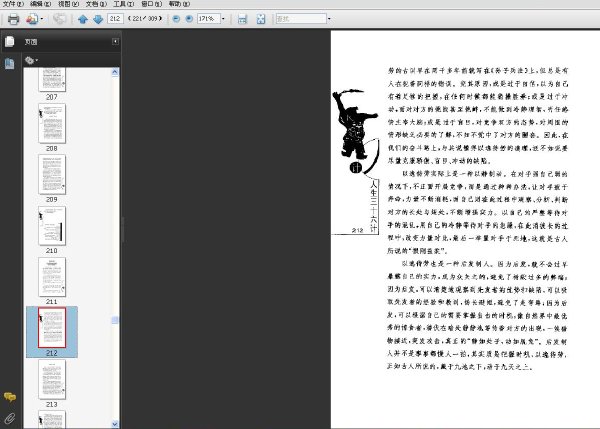Image resolution: width=600 pixels, height=429 pixels.
Task: Click the Pages panel icon in the sidebar
Action: click(x=10, y=41)
